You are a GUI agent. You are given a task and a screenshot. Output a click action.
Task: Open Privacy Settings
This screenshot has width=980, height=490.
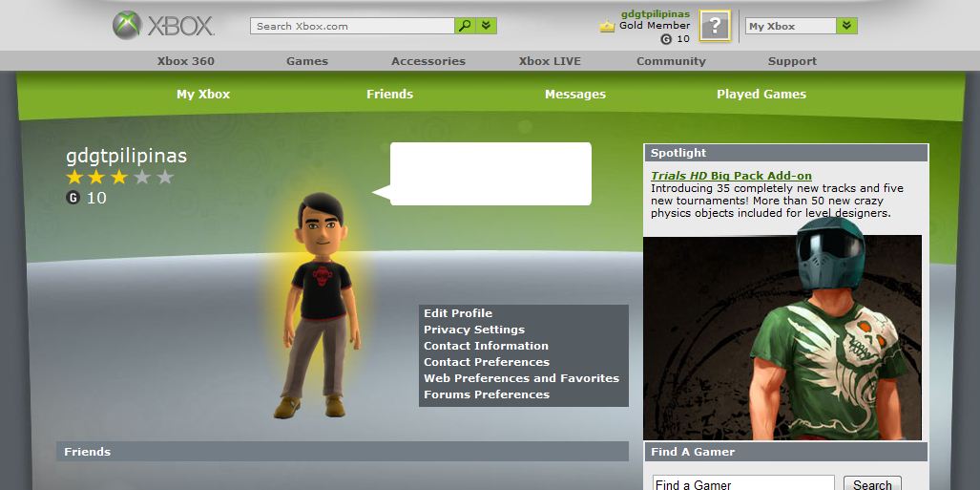473,330
